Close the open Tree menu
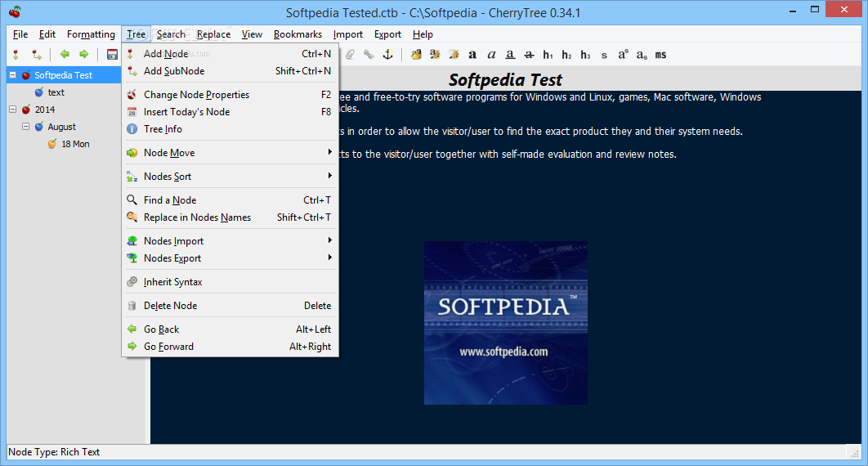 pos(136,34)
